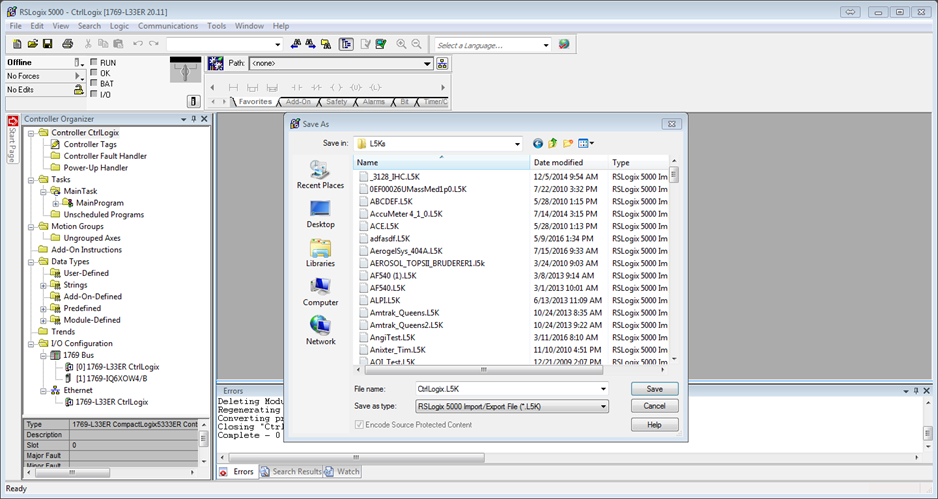Switch to the Search Results tab
This screenshot has height=499, width=938.
[292, 471]
